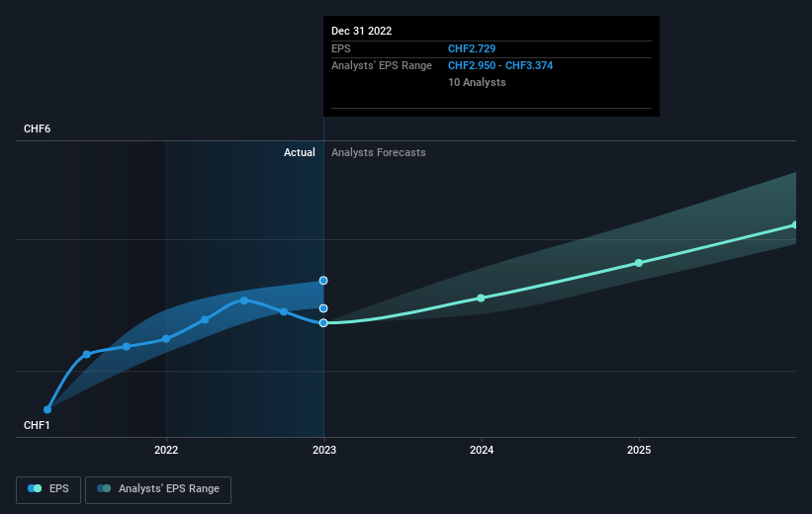Toggle the EPS legend button

[x=48, y=489]
